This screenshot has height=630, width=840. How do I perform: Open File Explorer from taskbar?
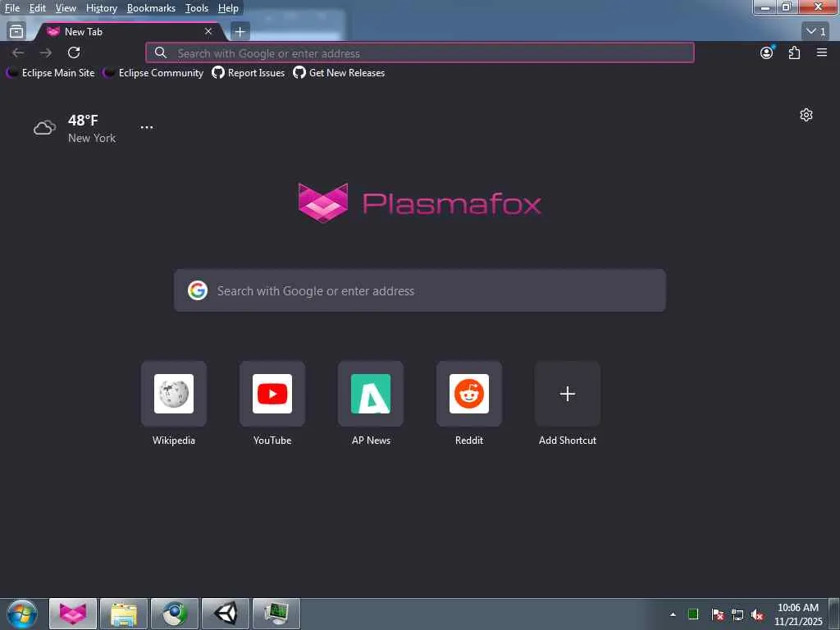[124, 614]
